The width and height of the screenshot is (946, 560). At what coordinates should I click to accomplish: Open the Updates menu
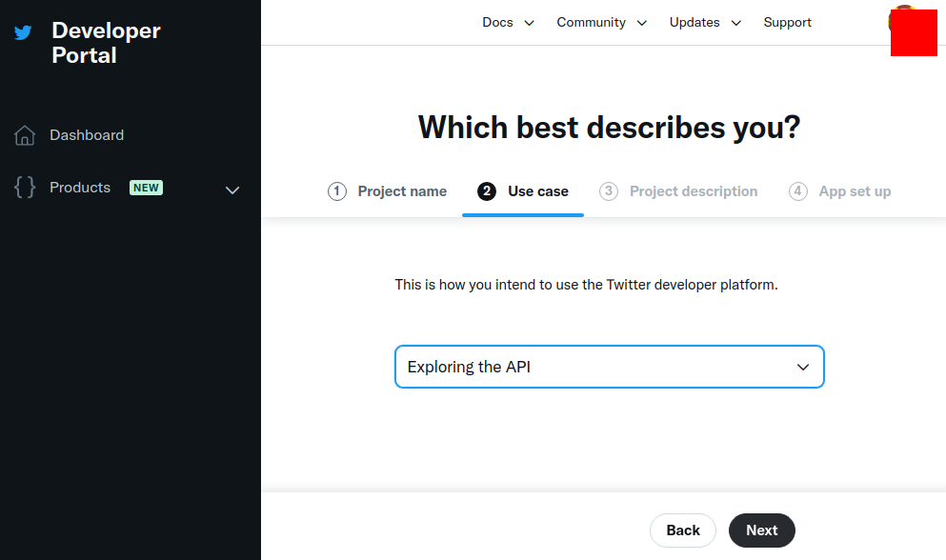pyautogui.click(x=694, y=22)
